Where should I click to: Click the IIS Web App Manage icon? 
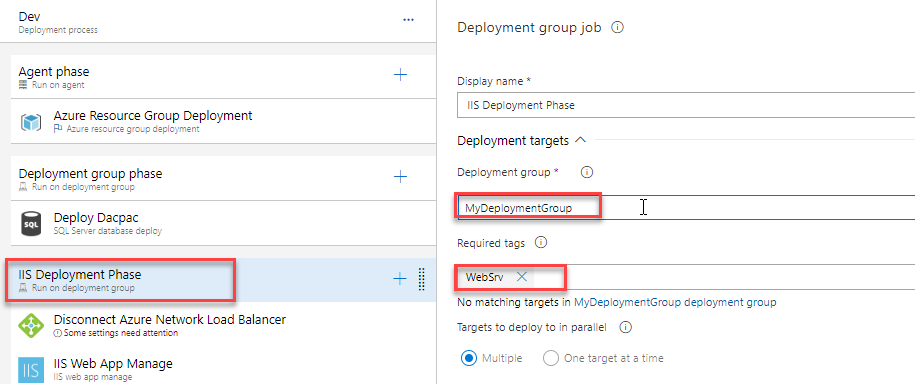point(30,370)
